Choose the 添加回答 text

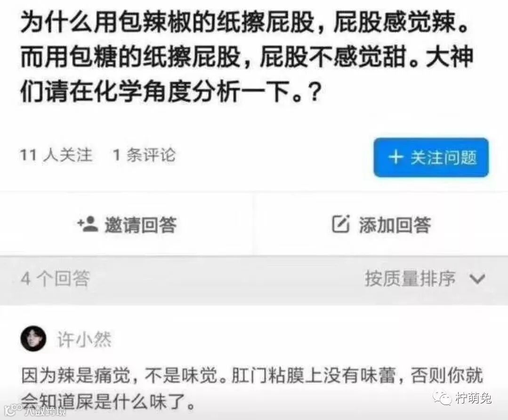click(x=395, y=224)
